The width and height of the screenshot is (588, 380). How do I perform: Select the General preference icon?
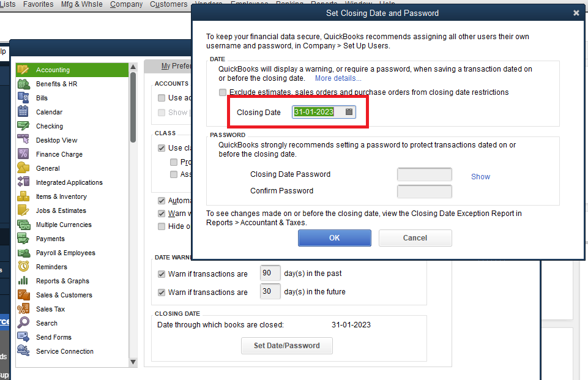point(23,168)
